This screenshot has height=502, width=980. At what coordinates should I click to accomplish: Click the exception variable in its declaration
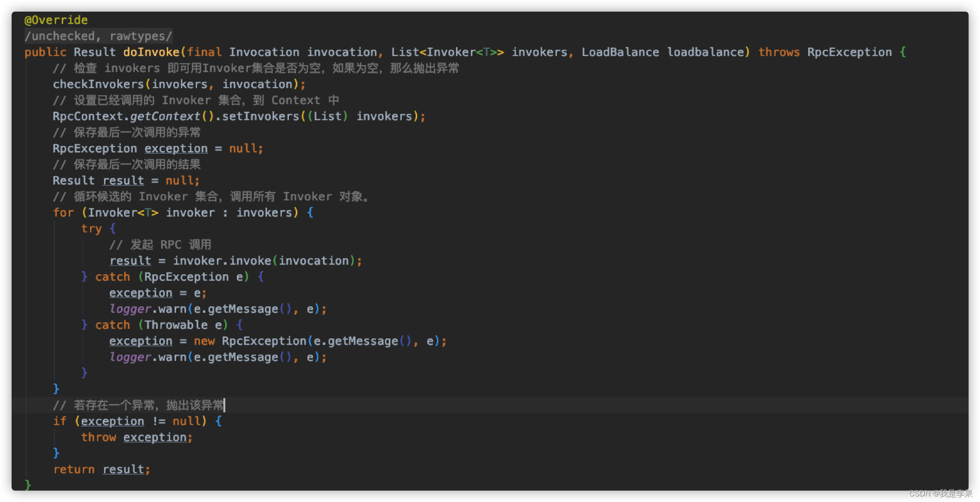pos(176,148)
